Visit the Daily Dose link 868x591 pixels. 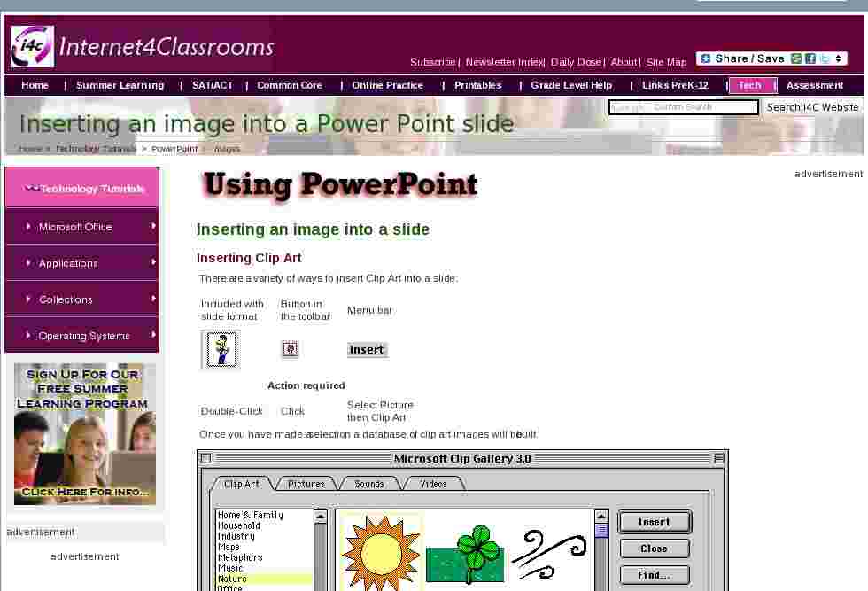click(x=576, y=62)
